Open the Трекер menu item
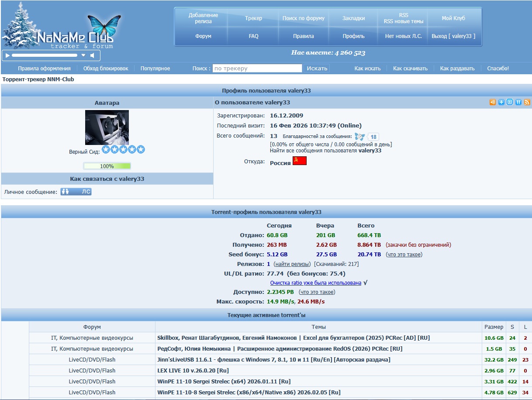The width and height of the screenshot is (532, 400). (253, 18)
